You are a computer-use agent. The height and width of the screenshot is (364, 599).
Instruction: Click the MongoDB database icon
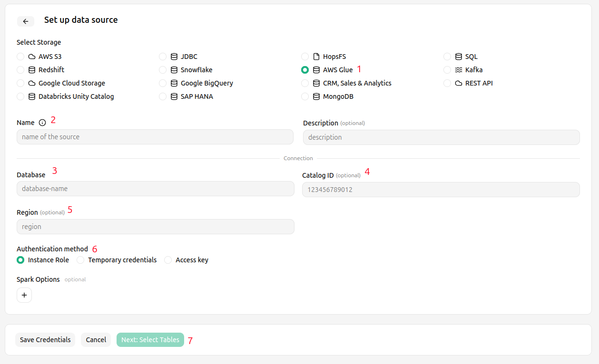coord(316,96)
